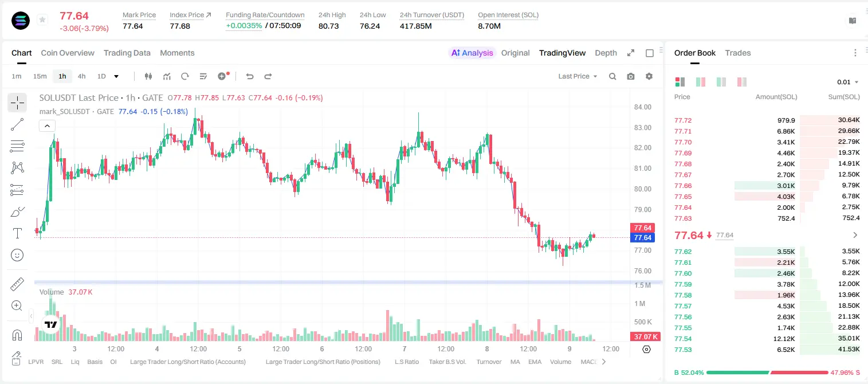Take a chart snapshot with camera icon
This screenshot has width=868, height=384.
pyautogui.click(x=631, y=76)
